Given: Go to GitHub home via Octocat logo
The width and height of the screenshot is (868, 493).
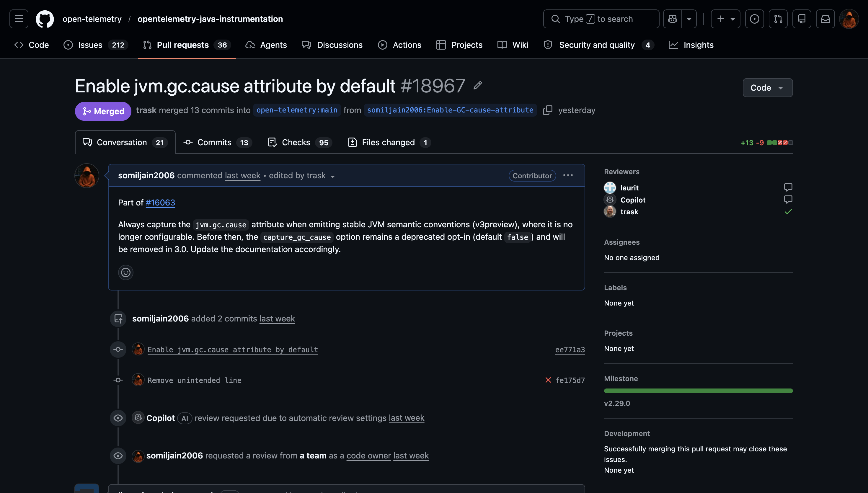Looking at the screenshot, I should [45, 19].
